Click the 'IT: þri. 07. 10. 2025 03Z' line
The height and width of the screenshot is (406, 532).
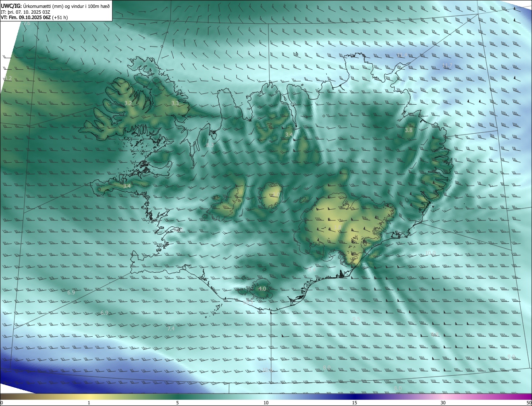tap(25, 12)
